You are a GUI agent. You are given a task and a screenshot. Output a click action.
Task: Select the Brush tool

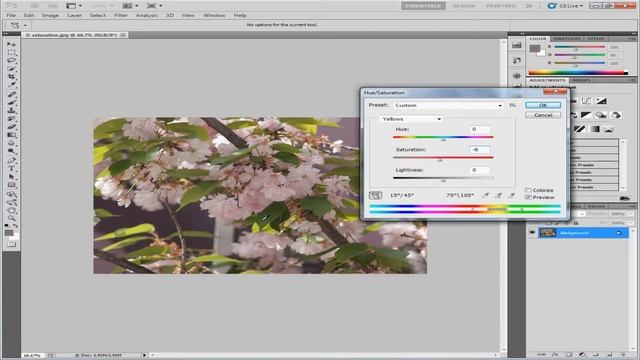coord(11,102)
